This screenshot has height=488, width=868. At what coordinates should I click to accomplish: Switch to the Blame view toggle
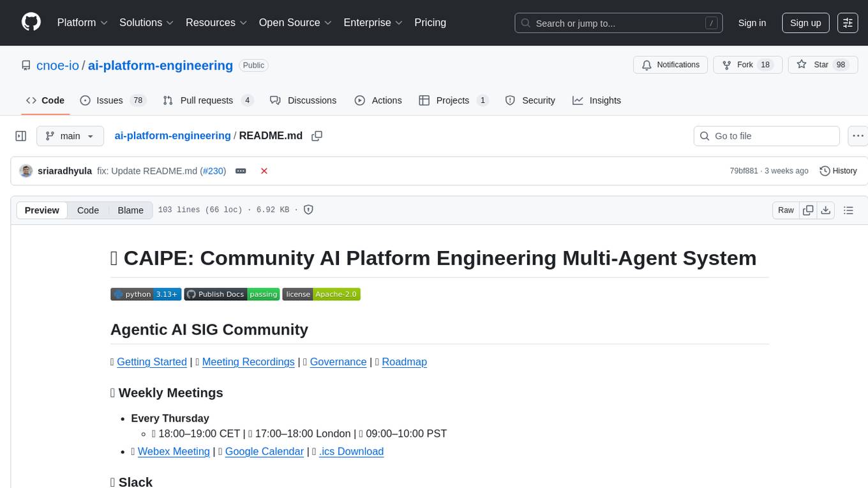pos(130,210)
